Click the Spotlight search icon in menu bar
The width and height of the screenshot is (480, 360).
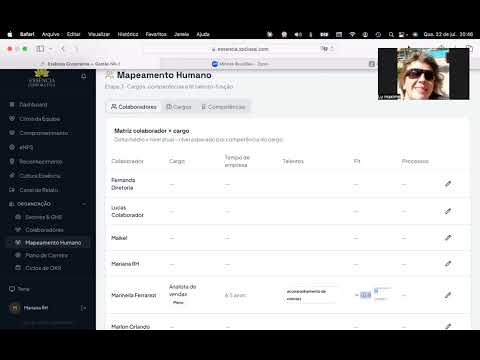pyautogui.click(x=391, y=34)
